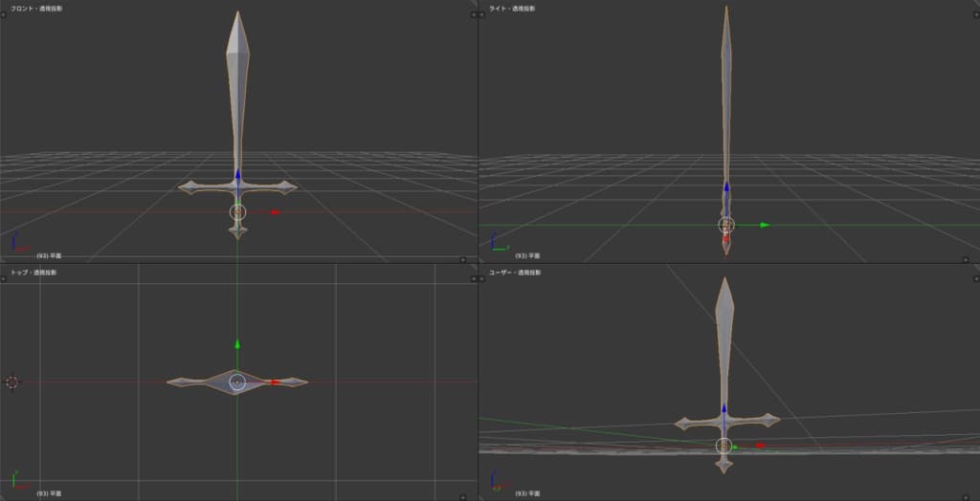Image resolution: width=980 pixels, height=501 pixels.
Task: Click the manipulator center circle in Right view
Action: tap(726, 225)
